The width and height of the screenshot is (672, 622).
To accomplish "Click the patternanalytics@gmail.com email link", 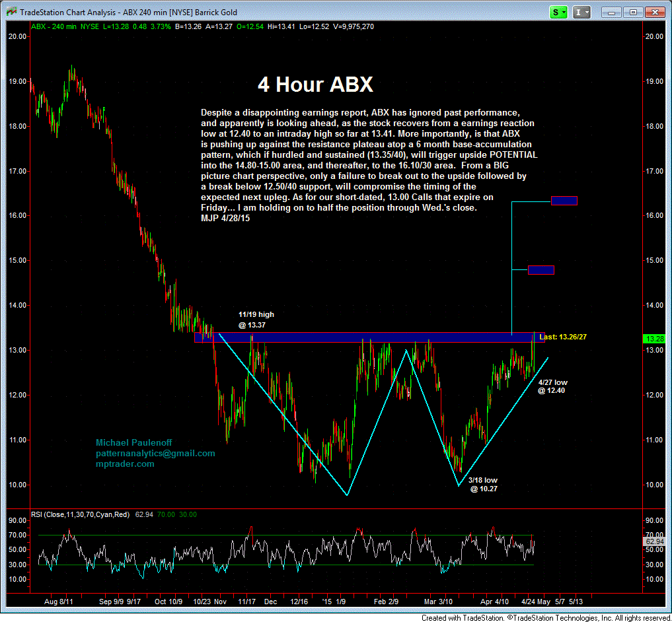I will 155,454.
